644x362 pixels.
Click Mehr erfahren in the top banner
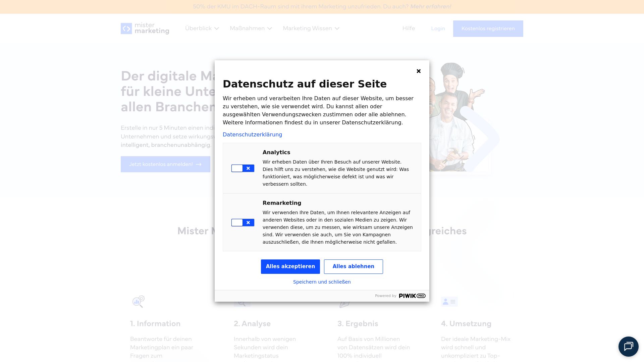[x=430, y=7]
